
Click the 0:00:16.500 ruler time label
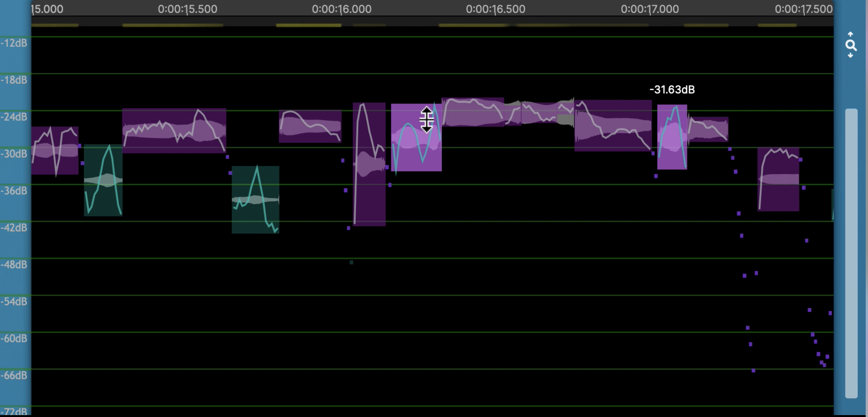pyautogui.click(x=495, y=9)
